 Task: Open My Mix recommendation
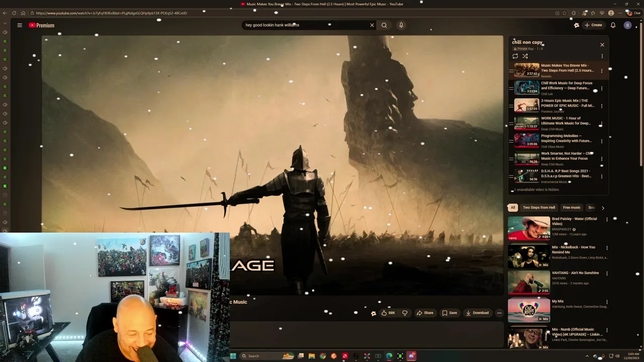point(529,310)
